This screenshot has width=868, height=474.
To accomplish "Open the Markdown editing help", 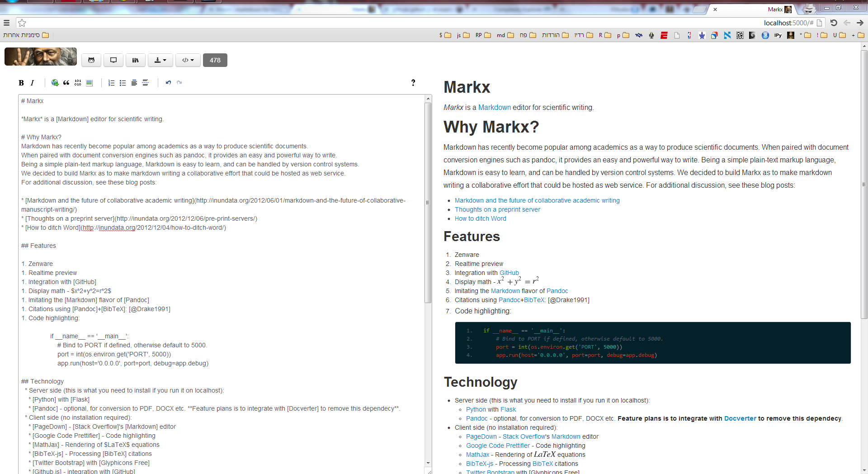I will click(x=413, y=83).
